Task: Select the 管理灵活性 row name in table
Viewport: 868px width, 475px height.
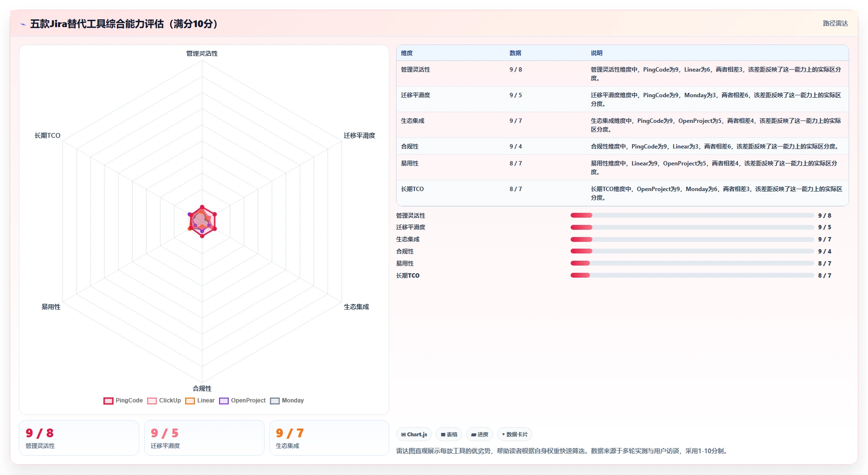Action: (x=415, y=70)
